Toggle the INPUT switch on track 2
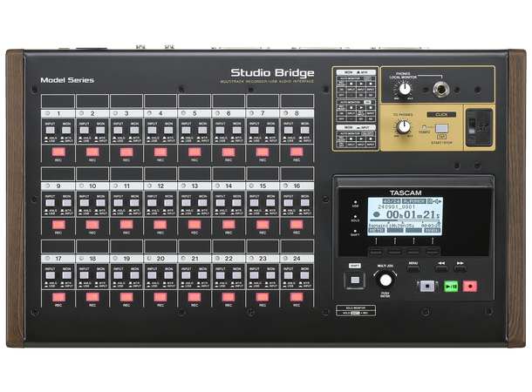This screenshot has height=392, width=532. (x=84, y=130)
